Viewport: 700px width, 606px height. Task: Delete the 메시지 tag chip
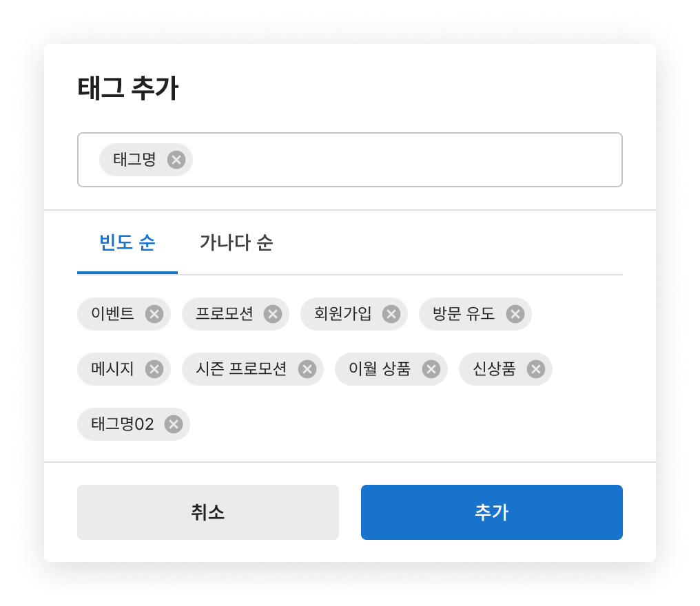154,369
